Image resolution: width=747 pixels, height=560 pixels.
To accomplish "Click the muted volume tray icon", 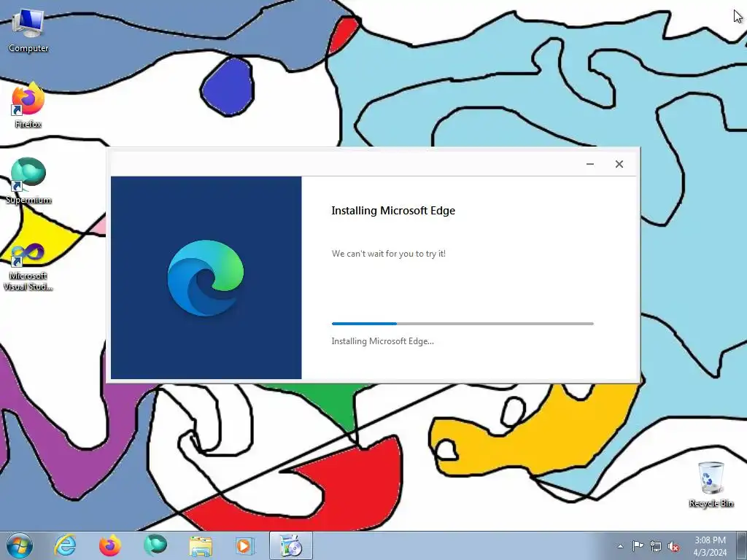I will pyautogui.click(x=673, y=546).
